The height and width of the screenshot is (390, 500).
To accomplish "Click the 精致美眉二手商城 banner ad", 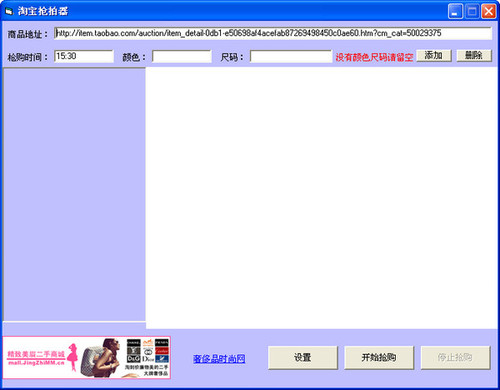I will (87, 358).
